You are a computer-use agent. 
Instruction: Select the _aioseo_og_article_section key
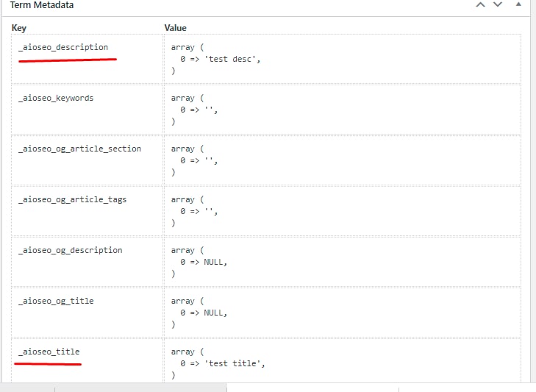click(x=79, y=149)
